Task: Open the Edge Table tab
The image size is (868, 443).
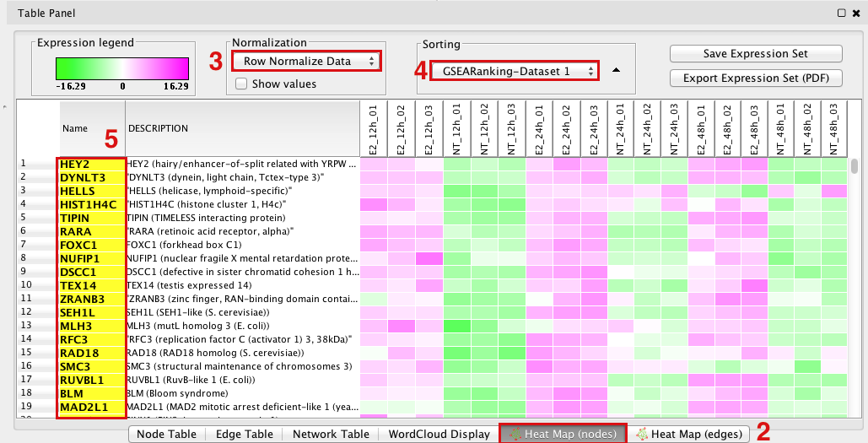Action: click(x=244, y=435)
